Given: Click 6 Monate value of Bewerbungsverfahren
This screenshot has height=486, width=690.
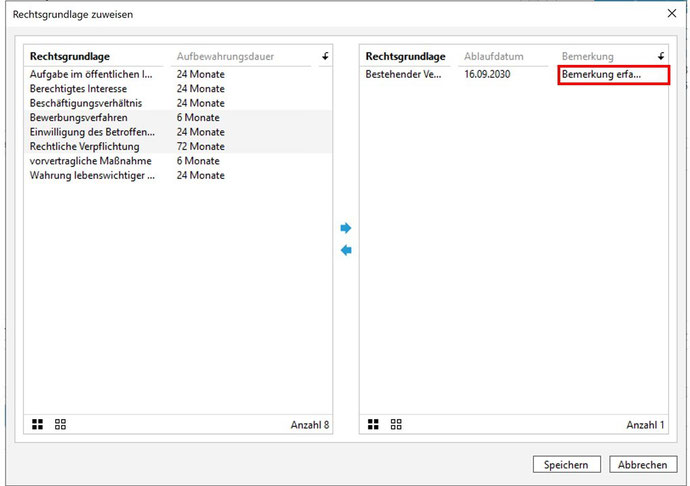Looking at the screenshot, I should tap(198, 118).
